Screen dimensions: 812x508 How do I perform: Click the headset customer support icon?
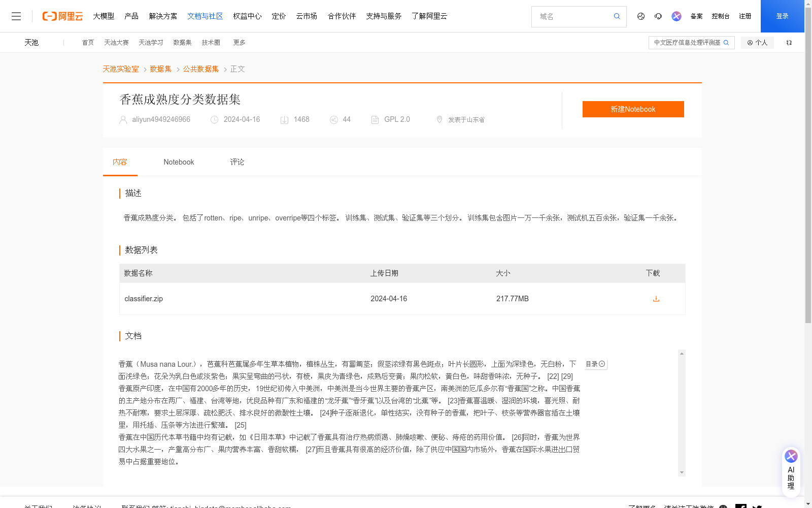tap(658, 16)
